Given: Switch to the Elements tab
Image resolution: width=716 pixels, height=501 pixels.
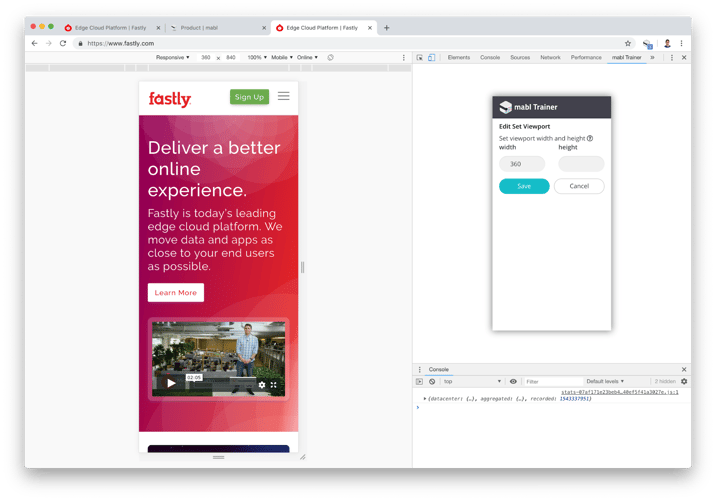Looking at the screenshot, I should (458, 58).
